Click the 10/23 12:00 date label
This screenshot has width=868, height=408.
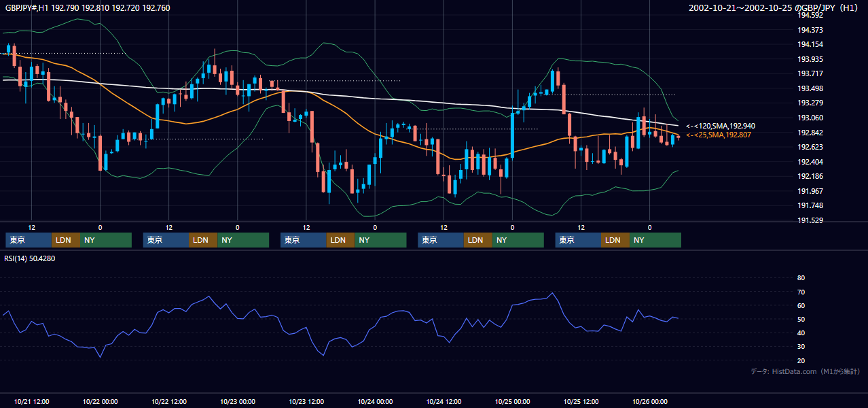(306, 401)
